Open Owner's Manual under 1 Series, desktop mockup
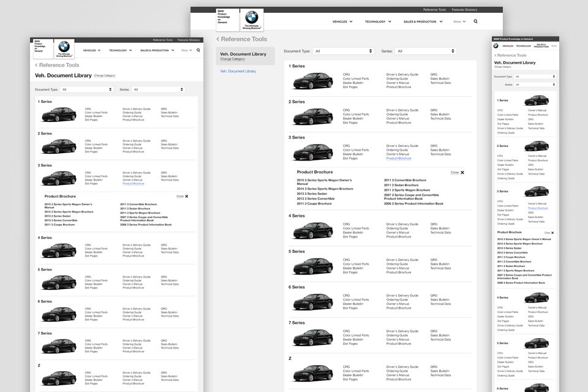 click(398, 83)
